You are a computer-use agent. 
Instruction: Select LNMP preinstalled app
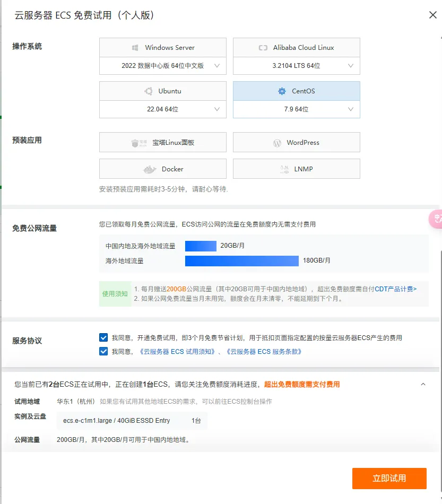click(297, 169)
